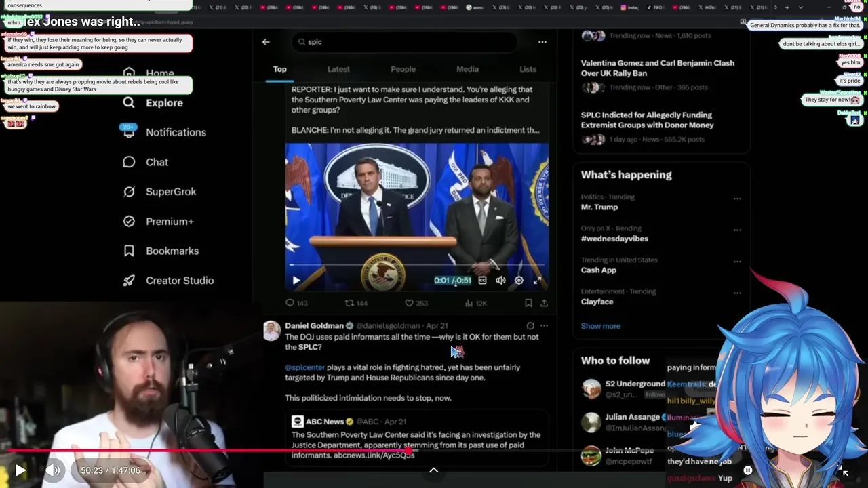The height and width of the screenshot is (488, 868).
Task: Switch to the Lists search tab
Action: [x=528, y=69]
